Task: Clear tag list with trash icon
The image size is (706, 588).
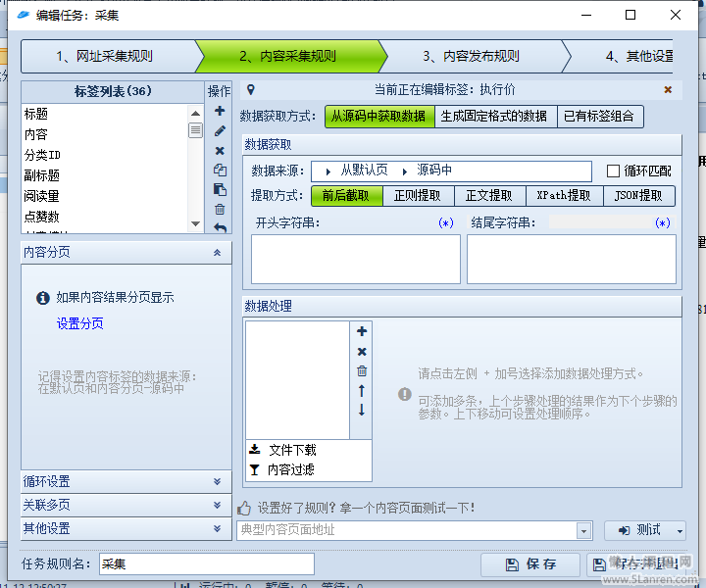Action: click(220, 209)
